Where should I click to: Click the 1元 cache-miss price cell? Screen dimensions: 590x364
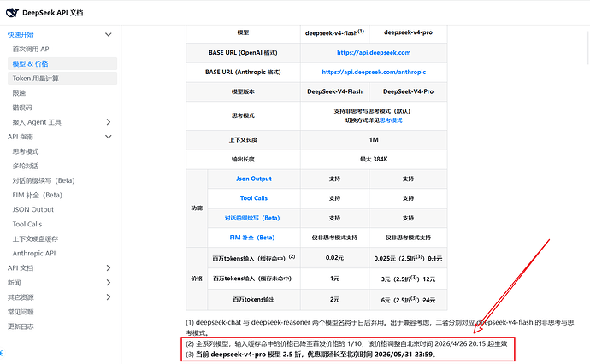334,279
